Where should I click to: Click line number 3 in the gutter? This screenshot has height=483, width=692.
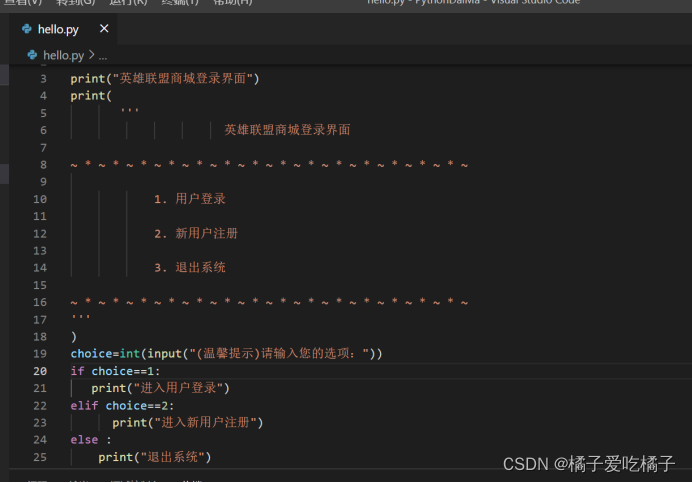coord(43,79)
